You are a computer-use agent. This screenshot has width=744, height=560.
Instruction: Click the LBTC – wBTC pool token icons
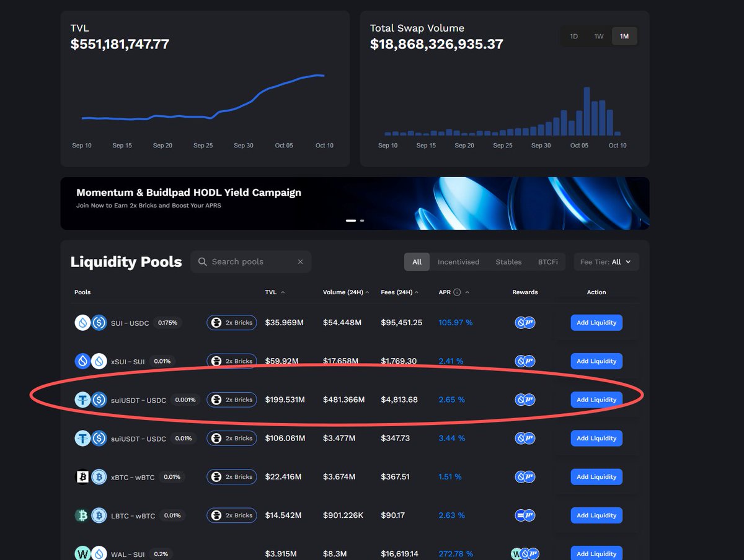91,515
